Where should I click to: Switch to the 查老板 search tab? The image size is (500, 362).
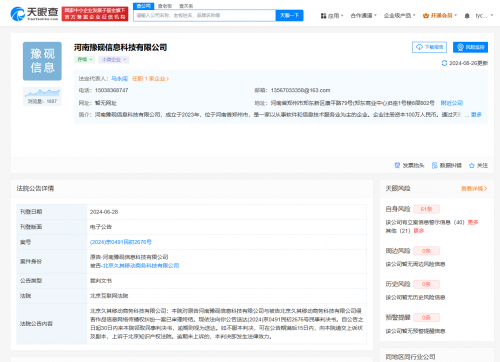(x=165, y=6)
